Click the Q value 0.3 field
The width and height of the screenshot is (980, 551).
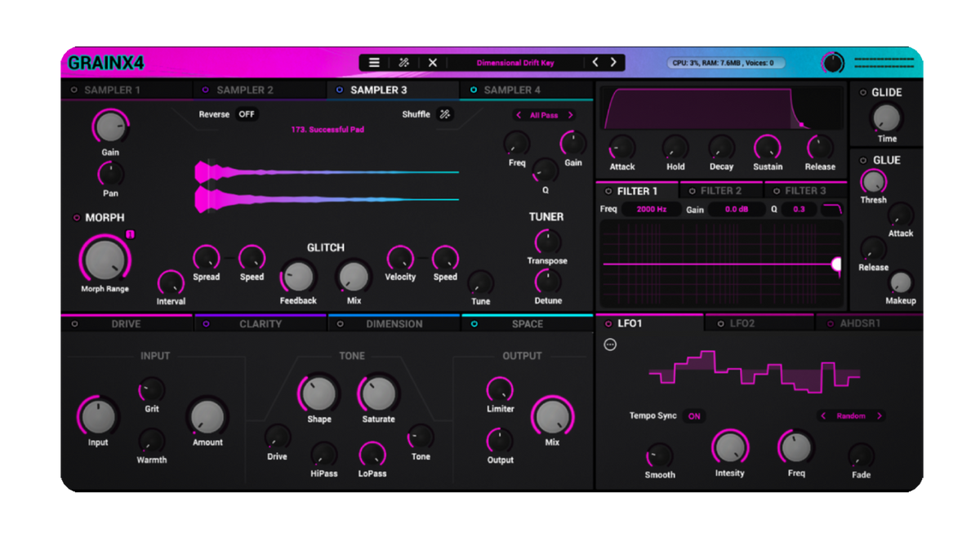pyautogui.click(x=799, y=210)
